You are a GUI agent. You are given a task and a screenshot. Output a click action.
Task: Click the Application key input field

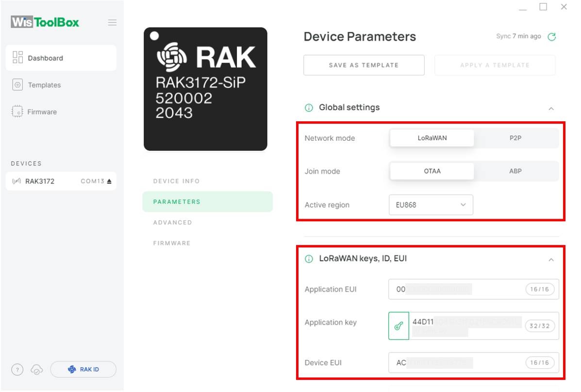point(484,326)
